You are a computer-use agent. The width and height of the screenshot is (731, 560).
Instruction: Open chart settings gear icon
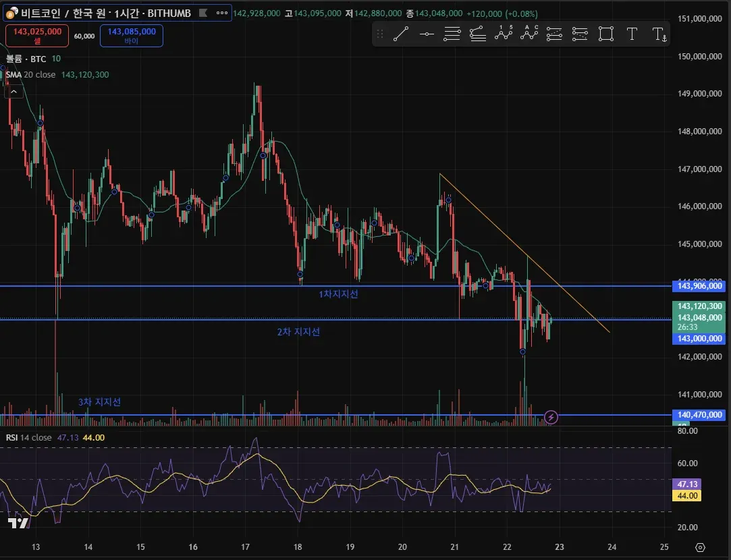700,547
